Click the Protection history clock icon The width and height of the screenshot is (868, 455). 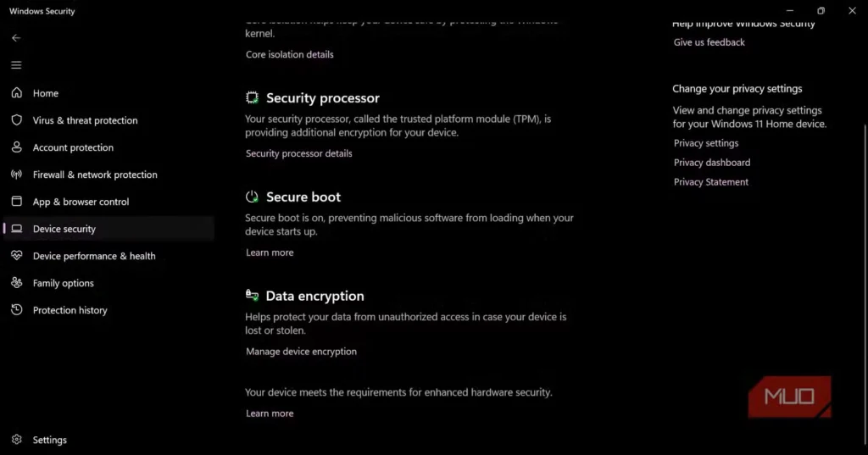click(x=16, y=310)
